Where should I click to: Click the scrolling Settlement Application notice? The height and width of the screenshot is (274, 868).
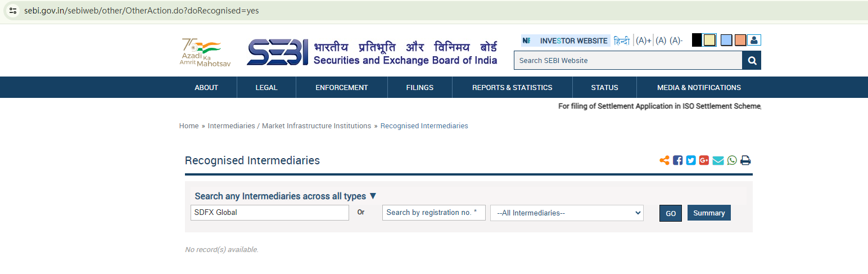pyautogui.click(x=659, y=106)
